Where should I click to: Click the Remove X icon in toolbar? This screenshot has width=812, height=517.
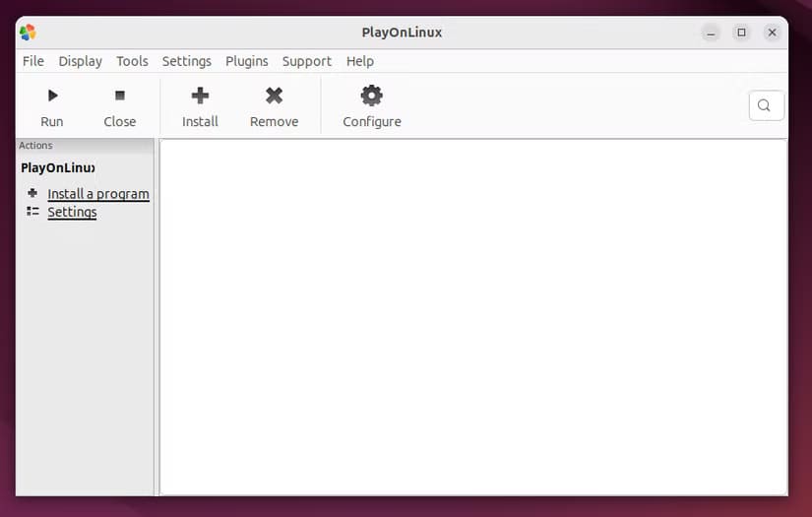[274, 96]
